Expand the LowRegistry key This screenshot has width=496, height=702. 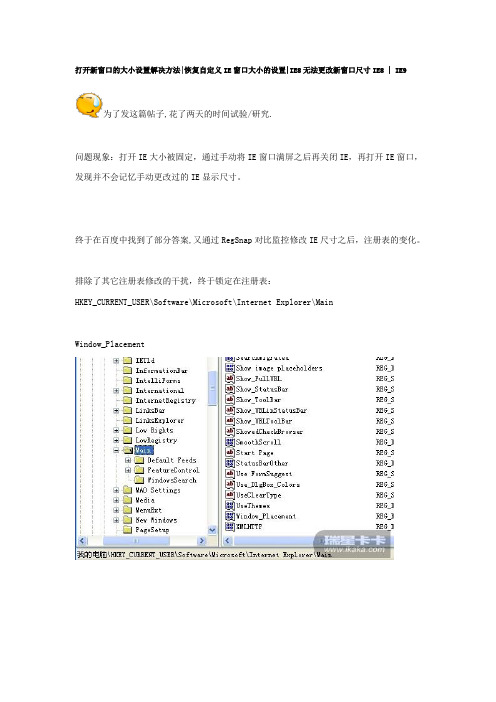point(116,440)
